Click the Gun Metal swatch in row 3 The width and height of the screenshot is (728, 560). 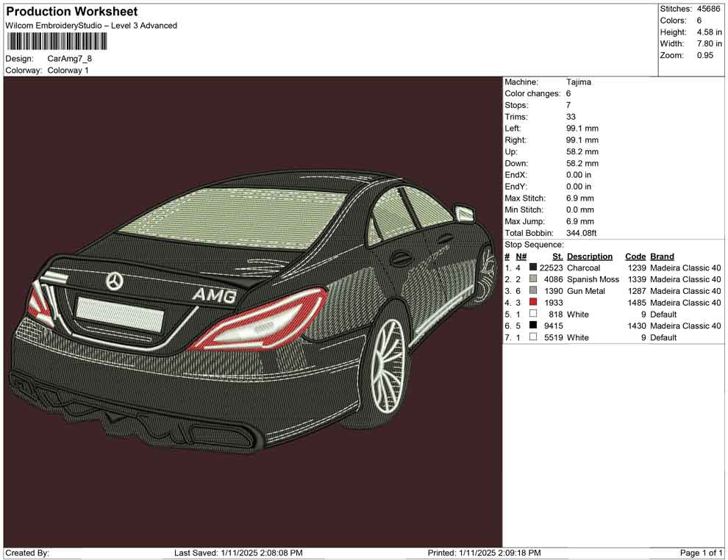(533, 291)
